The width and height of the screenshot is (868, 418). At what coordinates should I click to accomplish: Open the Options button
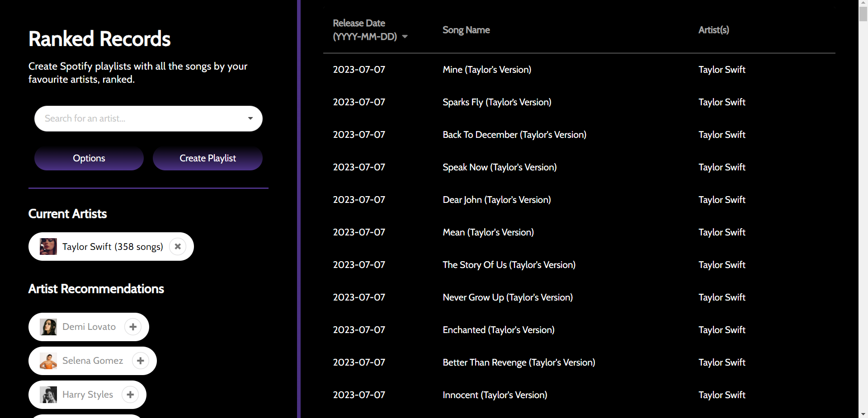[x=89, y=158]
